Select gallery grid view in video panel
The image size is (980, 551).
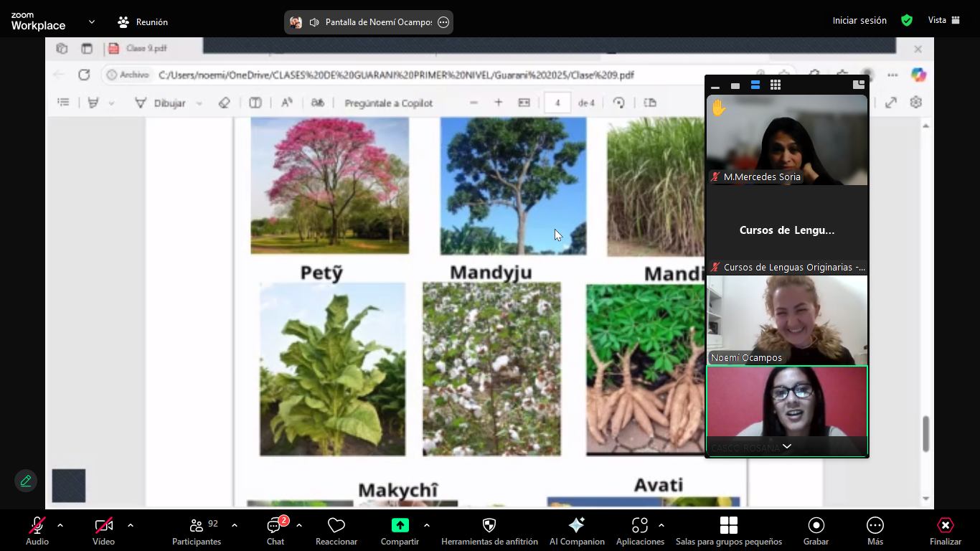pyautogui.click(x=776, y=85)
